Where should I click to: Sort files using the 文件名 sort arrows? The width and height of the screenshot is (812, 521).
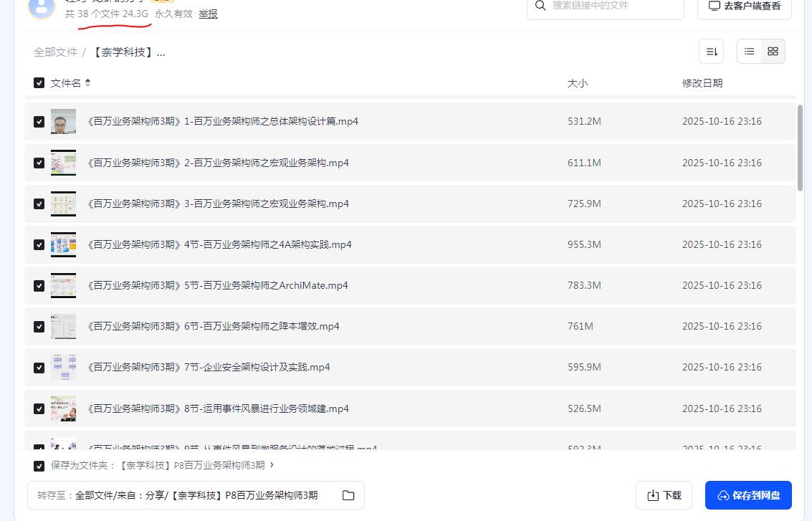pyautogui.click(x=87, y=83)
